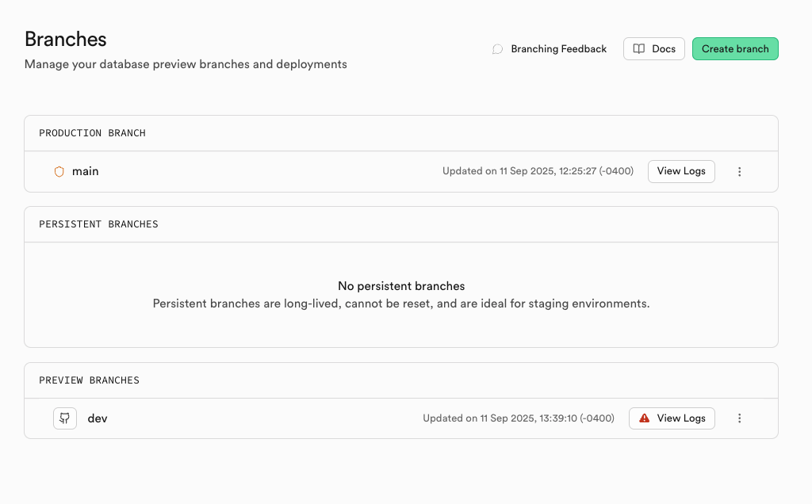The height and width of the screenshot is (504, 812).
Task: Click the "No persistent branches" message
Action: pyautogui.click(x=401, y=286)
